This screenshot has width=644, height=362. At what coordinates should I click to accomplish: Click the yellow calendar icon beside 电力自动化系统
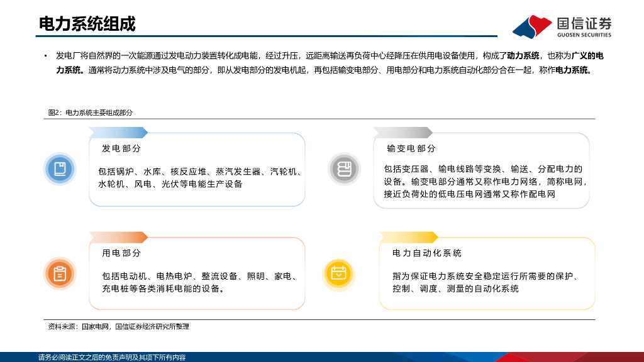(x=338, y=274)
